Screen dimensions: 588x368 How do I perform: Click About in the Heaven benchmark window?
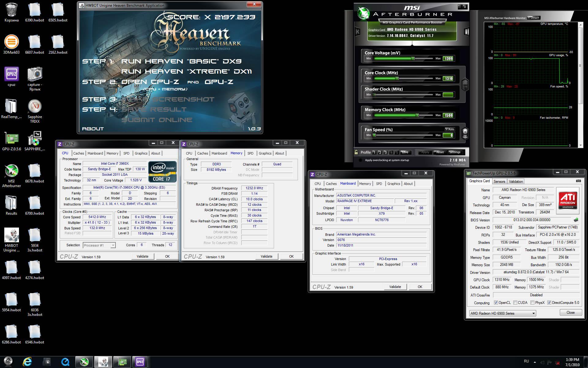pyautogui.click(x=93, y=129)
